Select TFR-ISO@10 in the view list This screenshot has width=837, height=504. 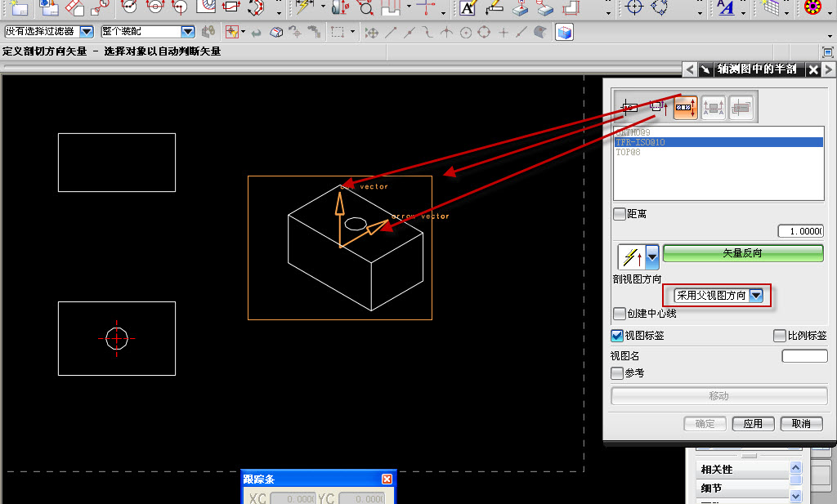coord(719,142)
